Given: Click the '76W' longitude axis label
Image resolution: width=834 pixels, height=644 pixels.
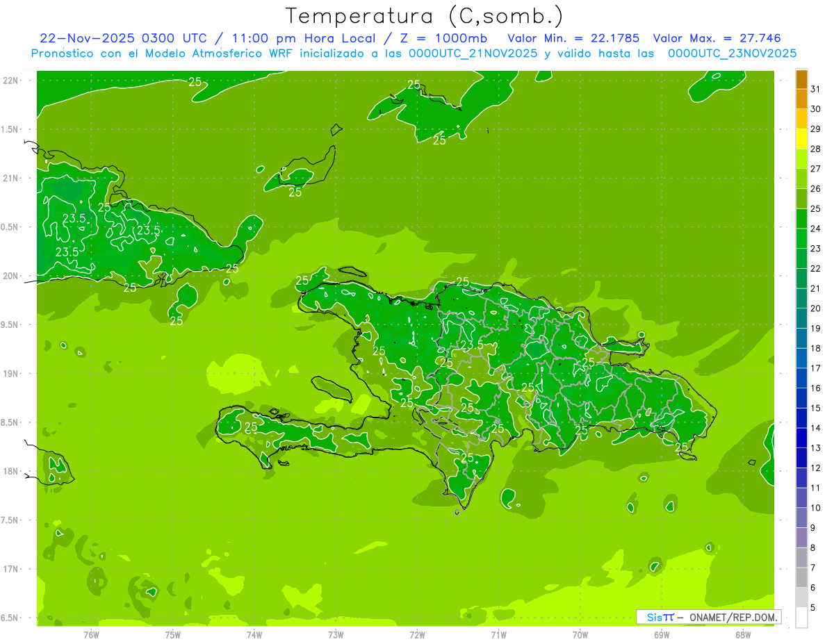Looking at the screenshot, I should [x=91, y=634].
